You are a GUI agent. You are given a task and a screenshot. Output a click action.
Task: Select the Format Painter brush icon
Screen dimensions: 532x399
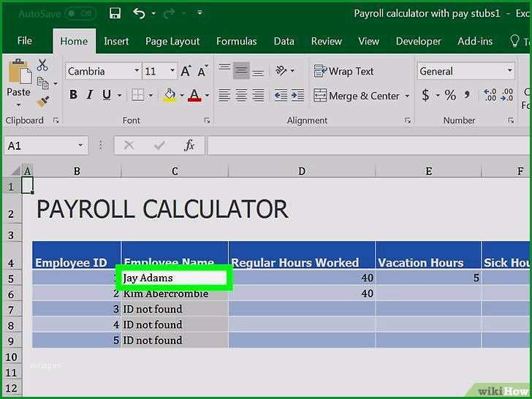coord(43,101)
